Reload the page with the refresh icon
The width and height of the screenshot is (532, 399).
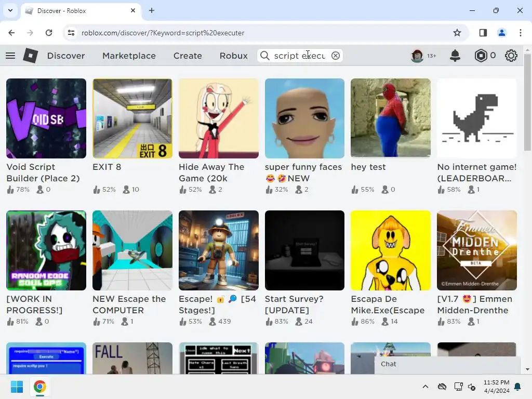pyautogui.click(x=49, y=33)
